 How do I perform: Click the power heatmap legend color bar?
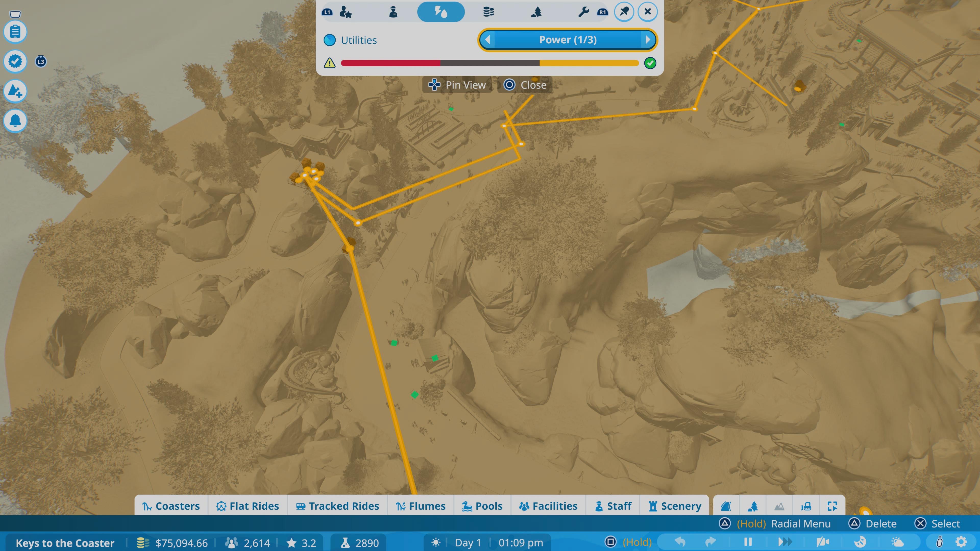click(x=490, y=63)
